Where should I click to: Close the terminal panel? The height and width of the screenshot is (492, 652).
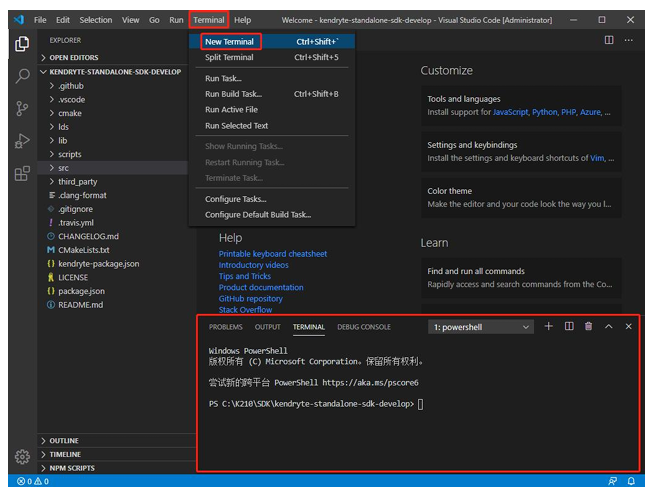[x=628, y=326]
